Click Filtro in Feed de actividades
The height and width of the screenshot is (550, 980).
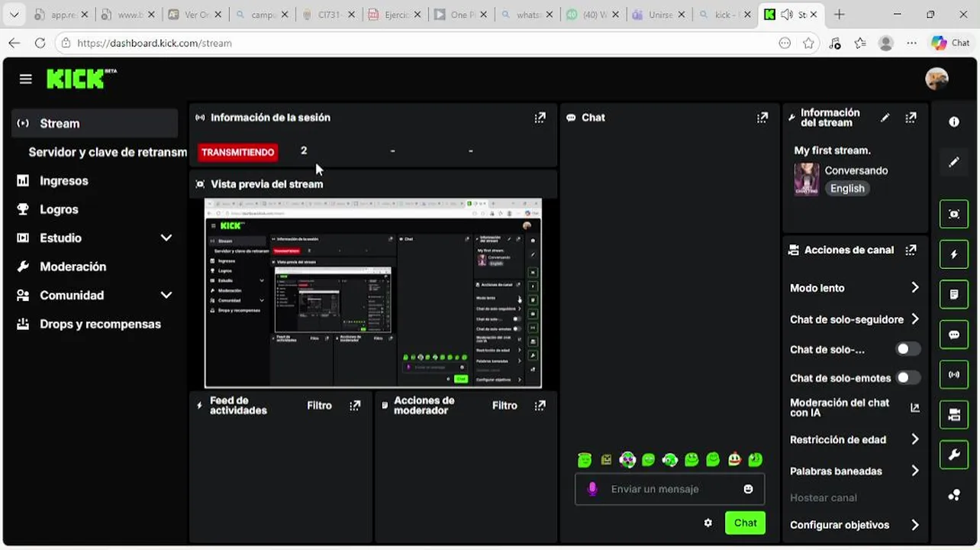pos(319,406)
